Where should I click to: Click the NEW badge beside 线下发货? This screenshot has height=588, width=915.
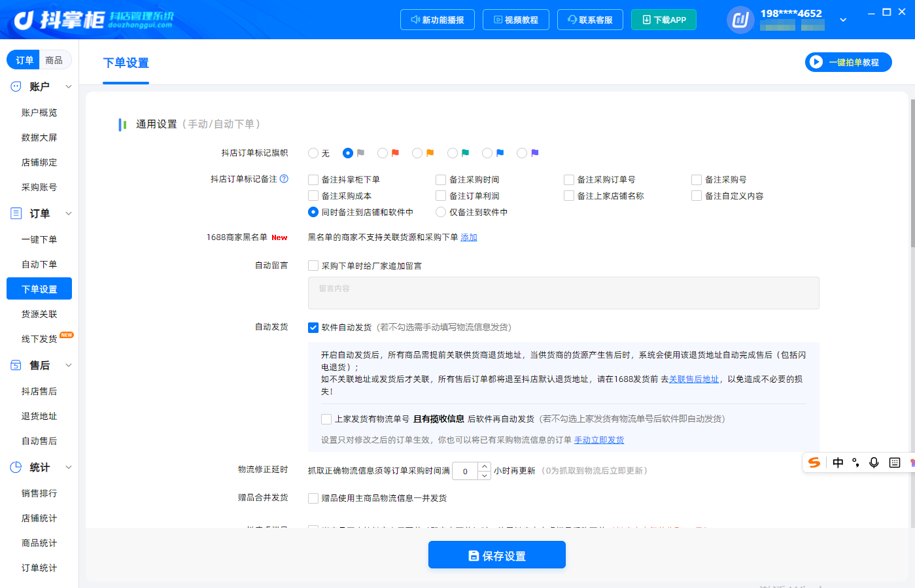[x=67, y=335]
